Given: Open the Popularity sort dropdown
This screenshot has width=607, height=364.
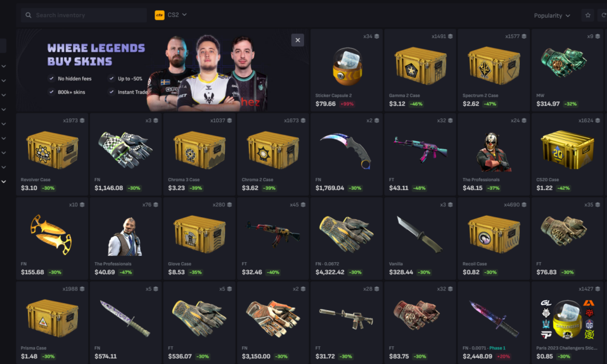Looking at the screenshot, I should (552, 15).
